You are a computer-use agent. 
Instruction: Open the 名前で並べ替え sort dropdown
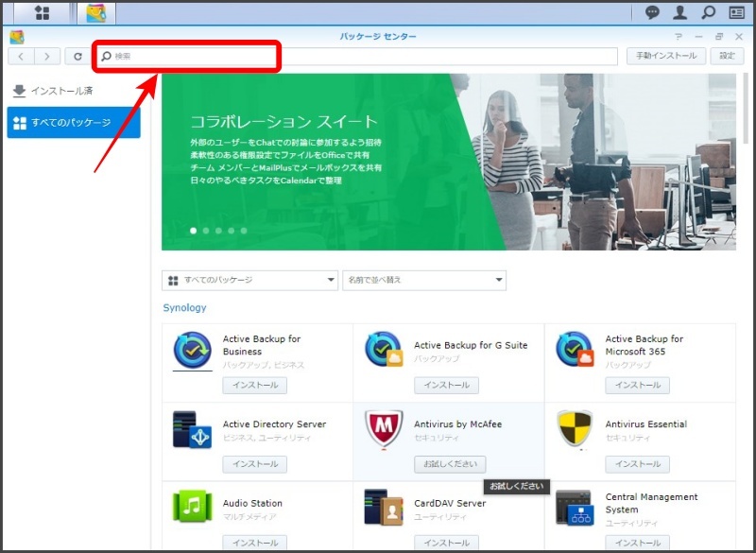coord(424,280)
